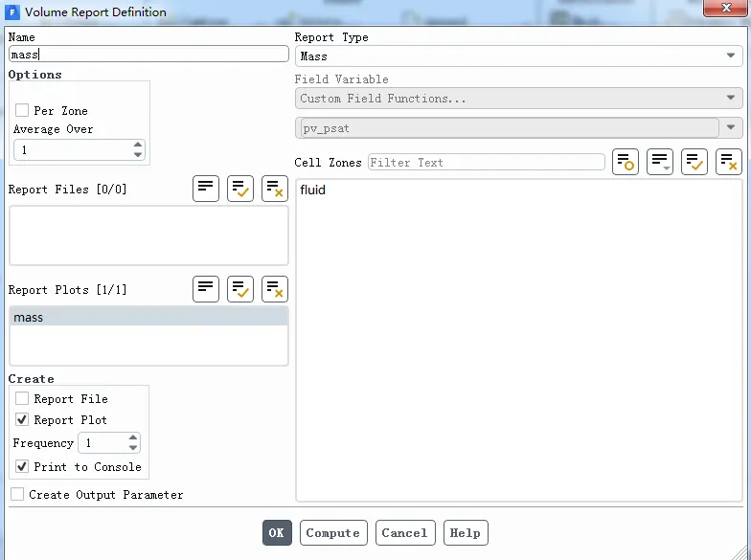Toggle tree view for Report Plots
Screen dimensions: 751x560
(206, 289)
